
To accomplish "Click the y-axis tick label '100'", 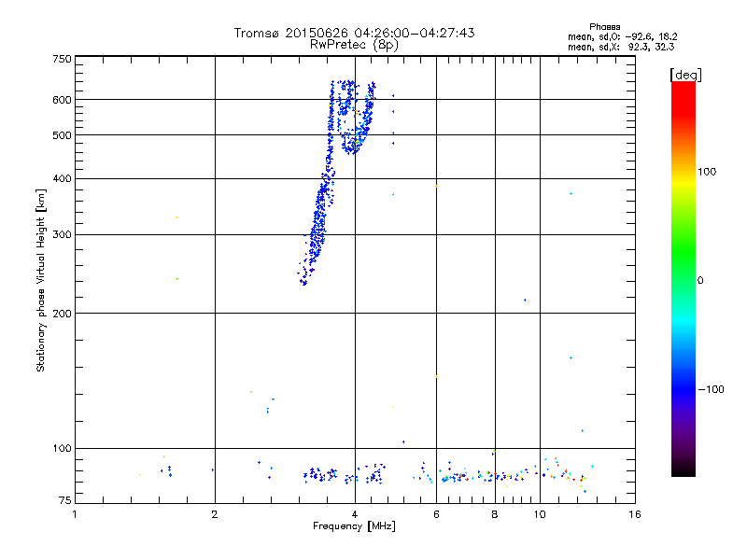I will coord(62,449).
